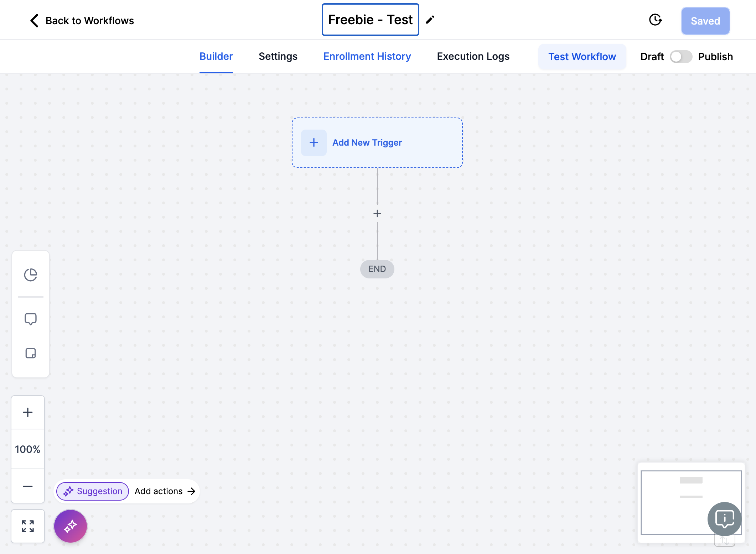Click the plus icon in Add New Trigger

314,143
